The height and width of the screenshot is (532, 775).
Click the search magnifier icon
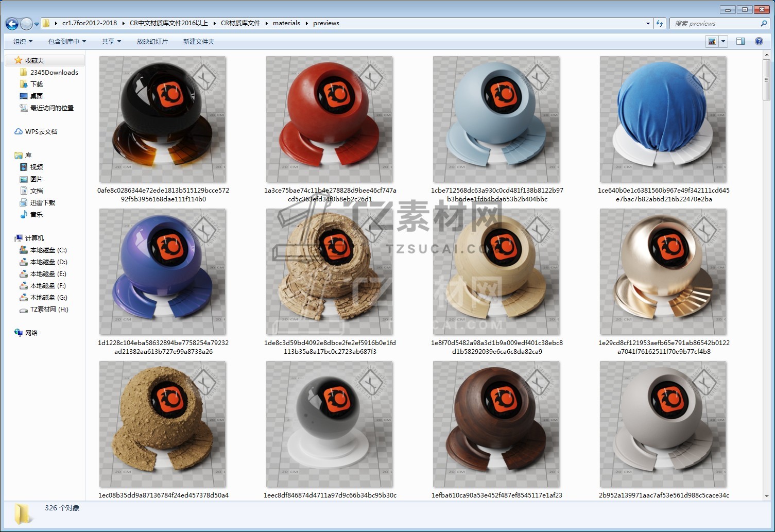click(x=764, y=23)
